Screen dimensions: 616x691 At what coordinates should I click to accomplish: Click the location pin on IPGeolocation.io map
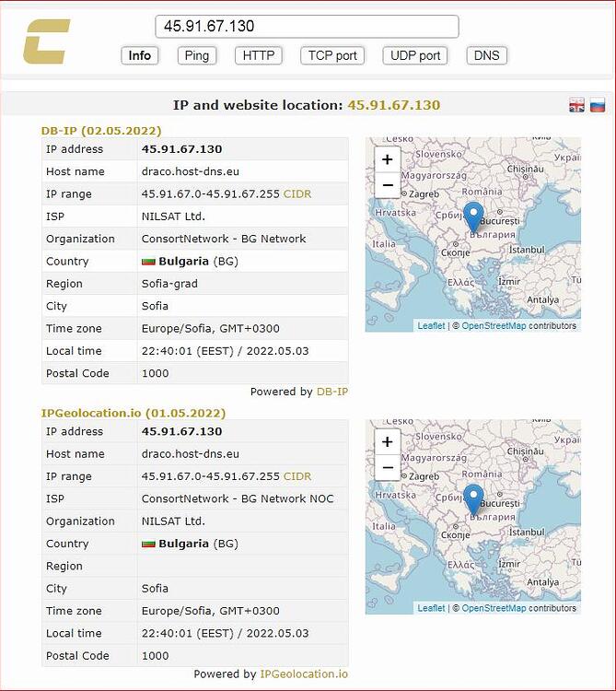click(x=473, y=499)
